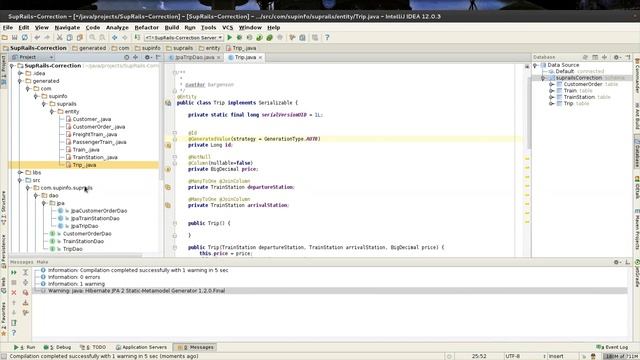Viewport: 640px width, 360px height.
Task: Click the Database panel settings gear icon
Action: point(617,57)
